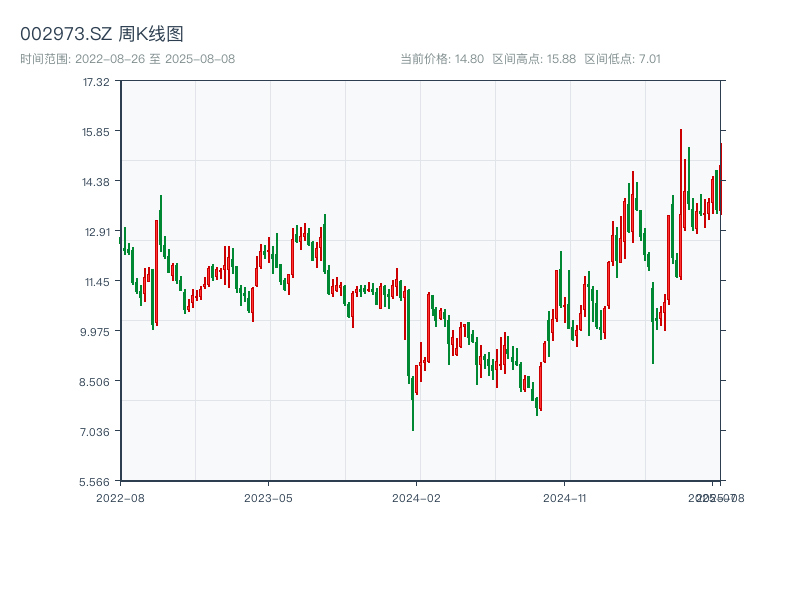The height and width of the screenshot is (600, 800).
Task: Click the 2022-08 date axis label
Action: [x=120, y=497]
